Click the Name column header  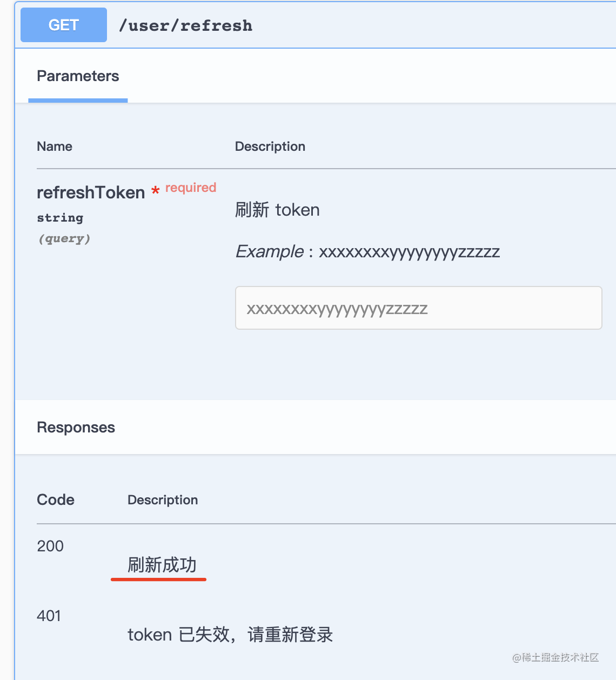coord(55,146)
